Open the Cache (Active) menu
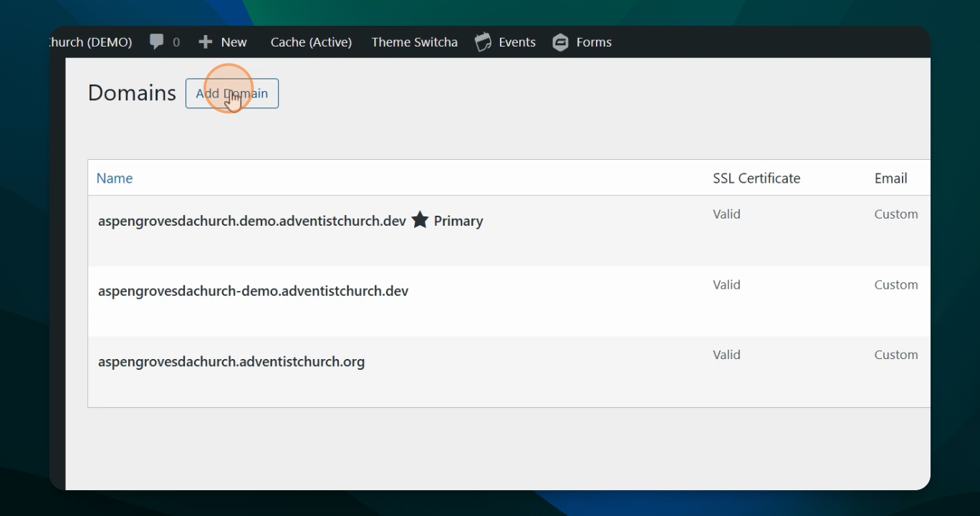Viewport: 980px width, 516px height. [311, 42]
